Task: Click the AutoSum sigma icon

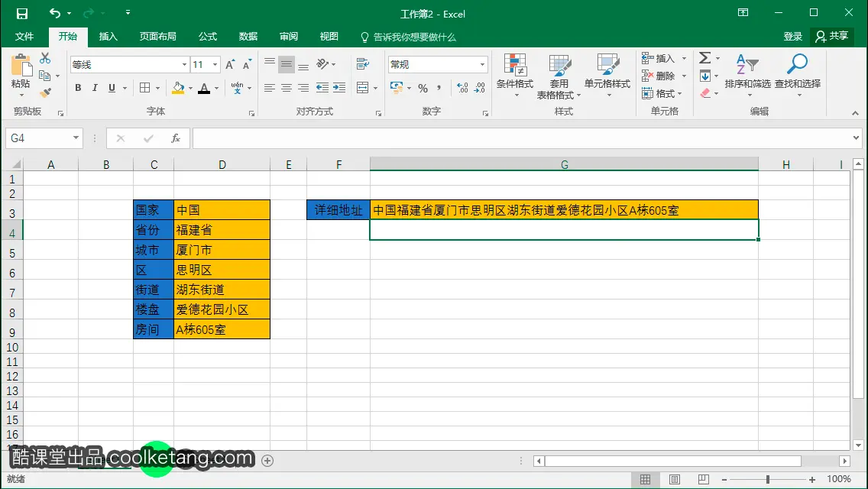Action: click(704, 57)
